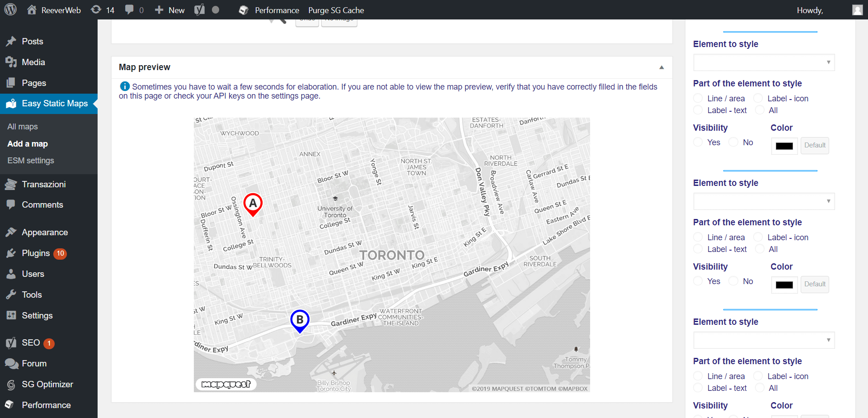Click the Performance cube icon in admin bar
868x418 pixels.
pyautogui.click(x=244, y=10)
